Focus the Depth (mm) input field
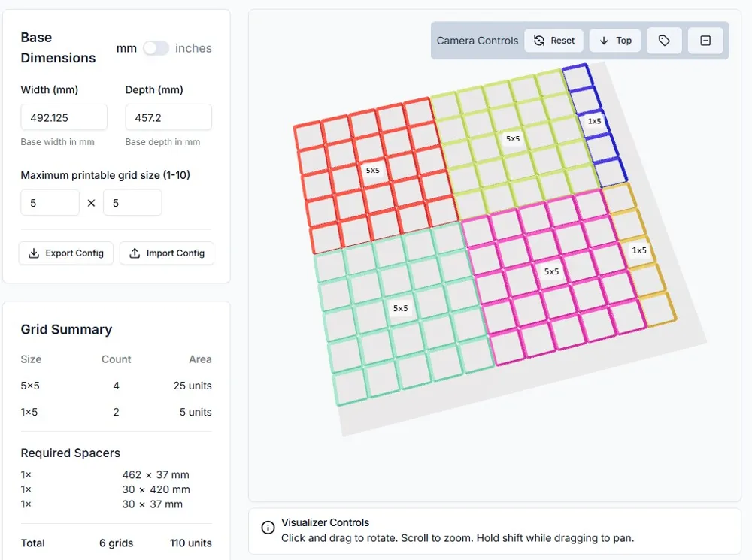 [168, 117]
